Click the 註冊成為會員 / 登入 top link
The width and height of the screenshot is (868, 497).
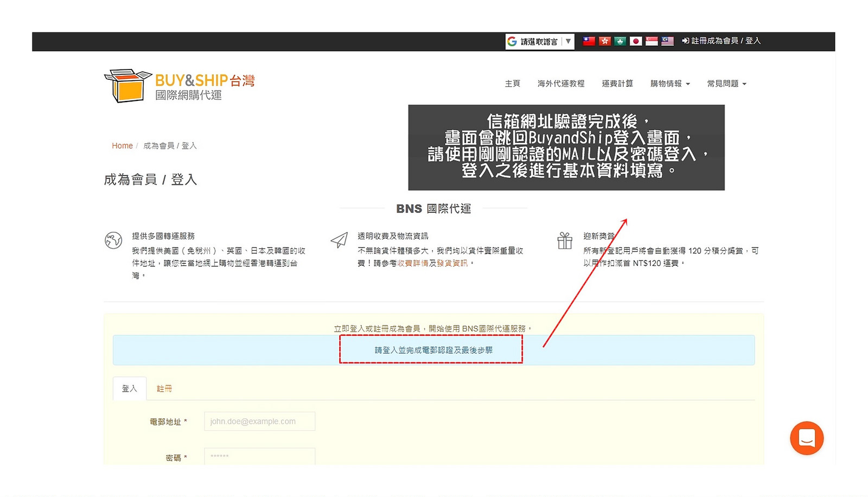click(x=722, y=41)
